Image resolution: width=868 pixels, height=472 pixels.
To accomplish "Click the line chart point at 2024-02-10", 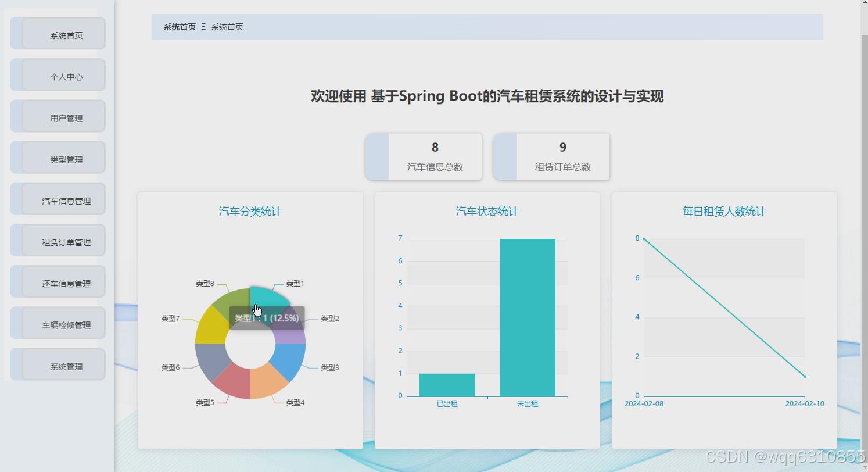I will click(805, 377).
